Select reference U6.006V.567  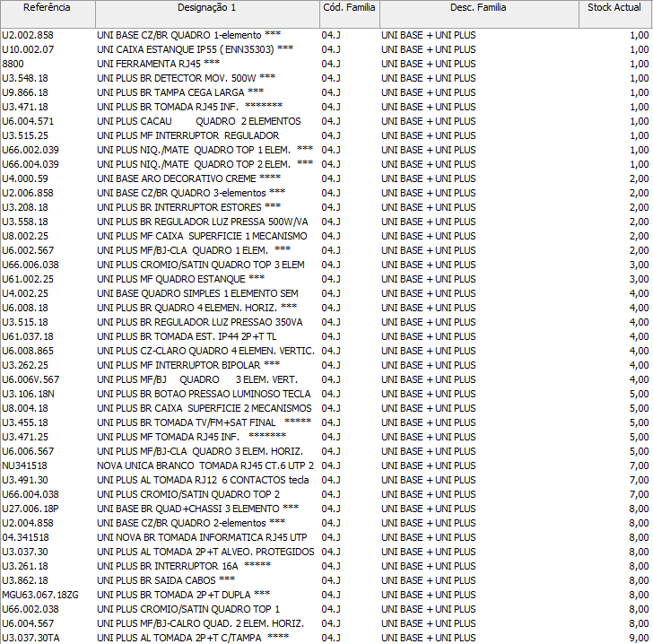(x=30, y=380)
